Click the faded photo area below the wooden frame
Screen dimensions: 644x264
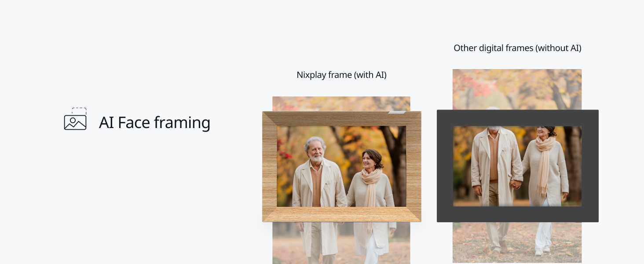pyautogui.click(x=341, y=243)
